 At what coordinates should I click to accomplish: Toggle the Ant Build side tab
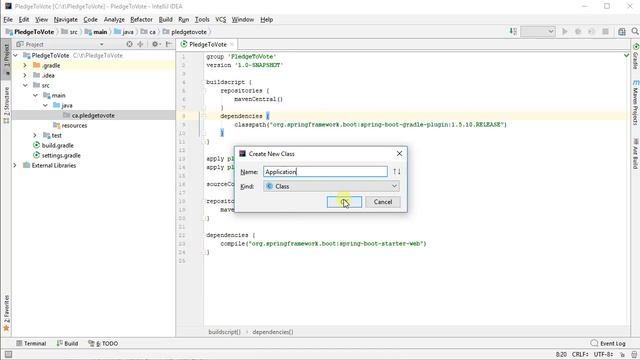[636, 153]
